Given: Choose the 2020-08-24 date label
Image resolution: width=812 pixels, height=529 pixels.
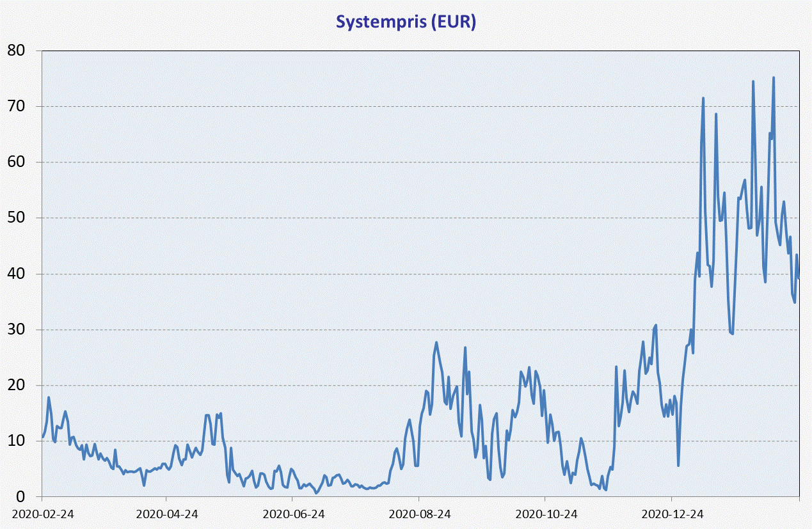Looking at the screenshot, I should 419,513.
